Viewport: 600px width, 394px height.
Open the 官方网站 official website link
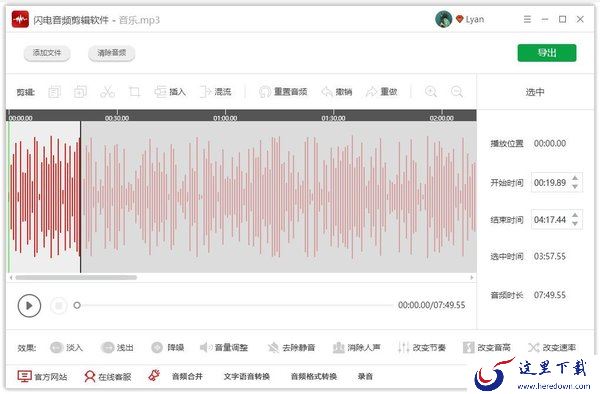click(x=42, y=376)
